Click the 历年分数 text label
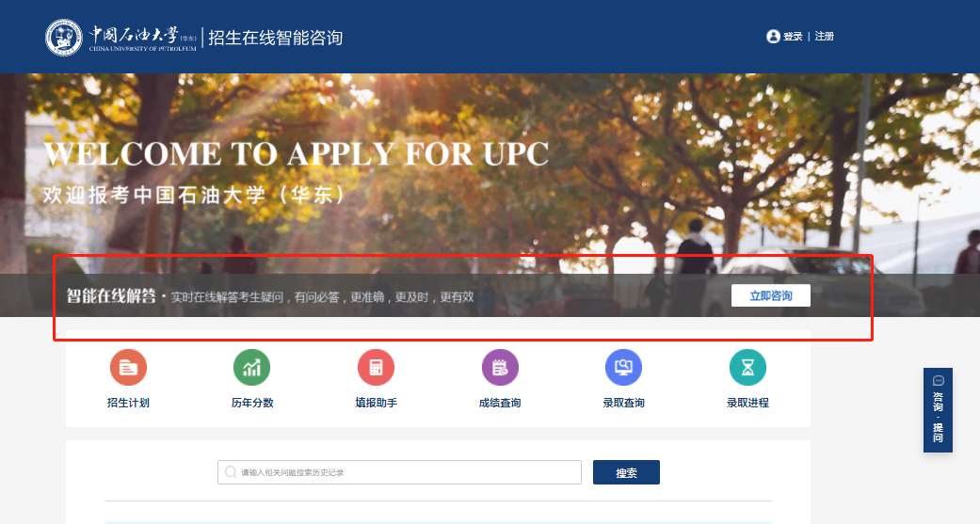 pos(252,403)
